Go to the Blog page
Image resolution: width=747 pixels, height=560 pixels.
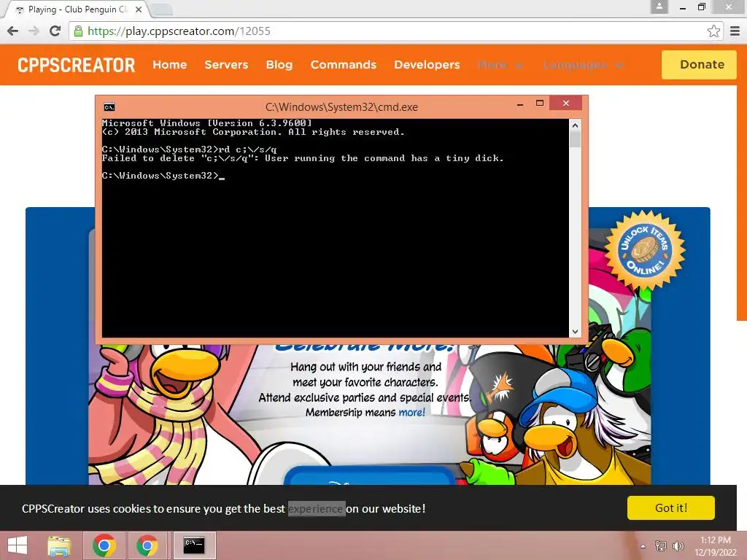pyautogui.click(x=279, y=65)
